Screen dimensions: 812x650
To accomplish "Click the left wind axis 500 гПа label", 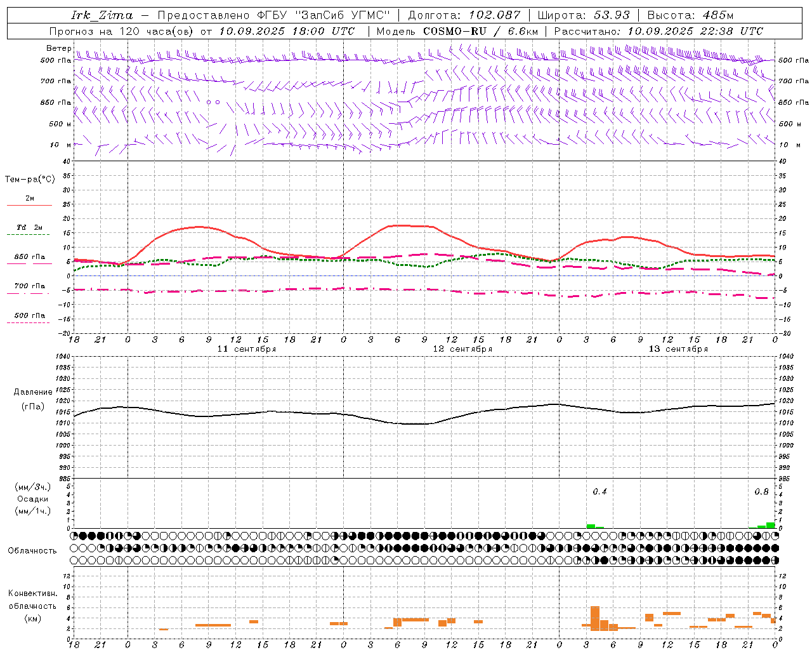I will (56, 60).
